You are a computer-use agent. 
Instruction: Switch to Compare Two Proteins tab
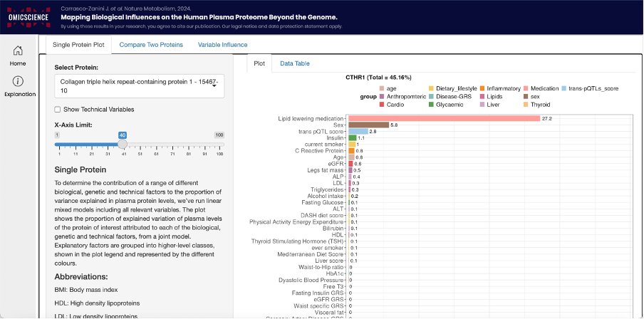(151, 45)
